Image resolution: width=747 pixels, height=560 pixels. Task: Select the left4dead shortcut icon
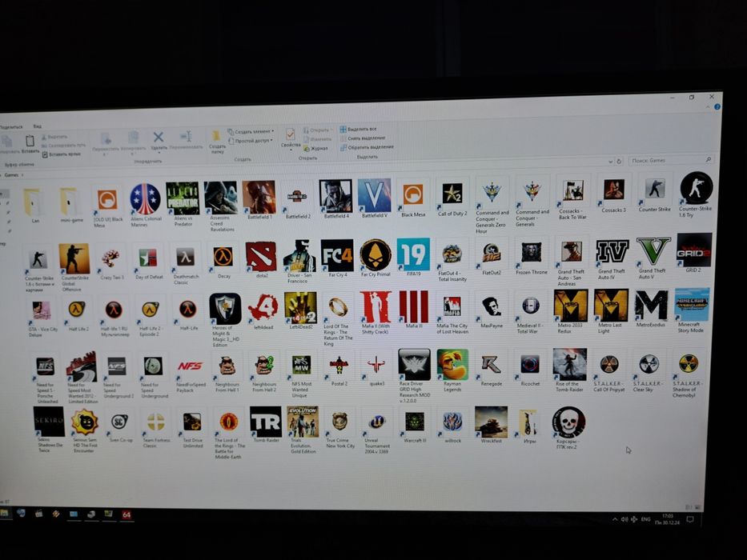coord(263,308)
